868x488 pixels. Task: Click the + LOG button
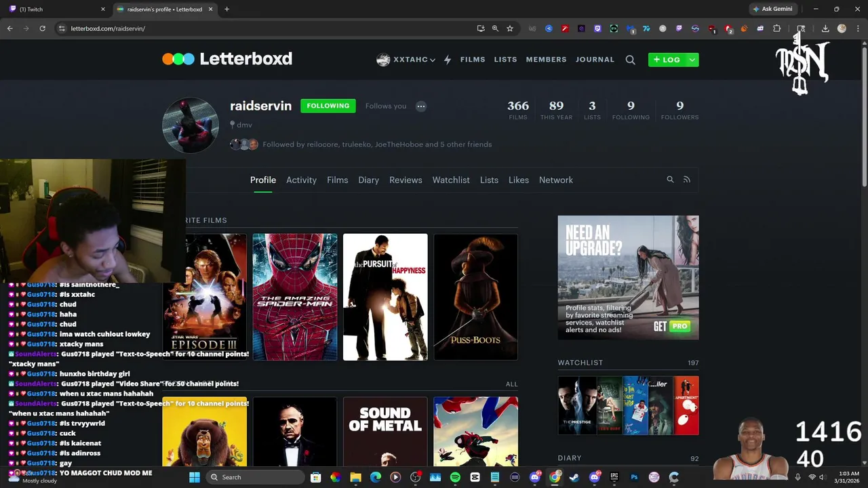coord(667,60)
